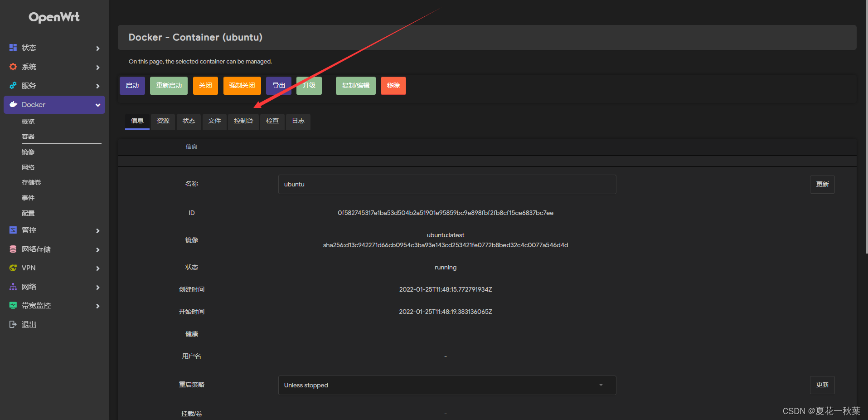Expand the VPN menu chevron
The image size is (868, 420).
coord(97,268)
